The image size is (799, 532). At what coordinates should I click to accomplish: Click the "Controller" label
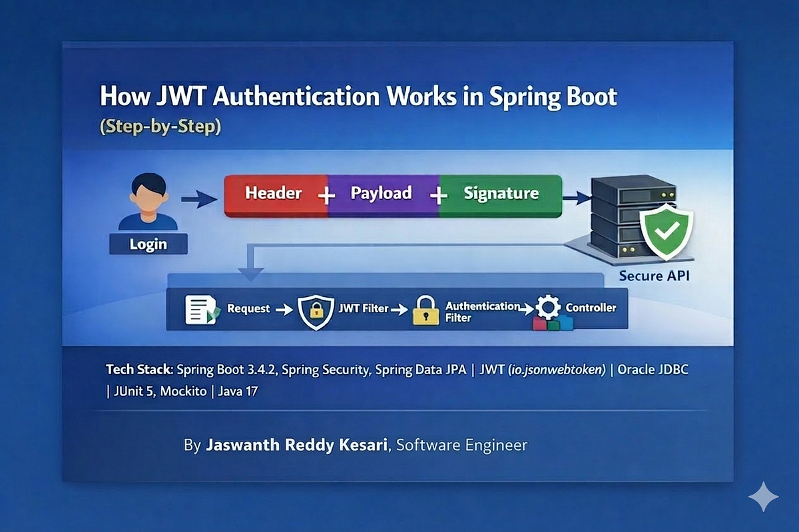pos(591,308)
